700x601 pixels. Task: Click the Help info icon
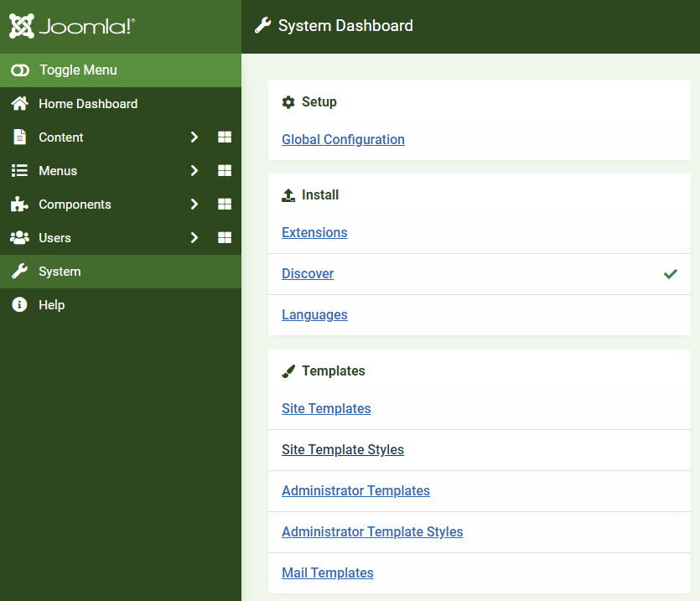click(19, 304)
